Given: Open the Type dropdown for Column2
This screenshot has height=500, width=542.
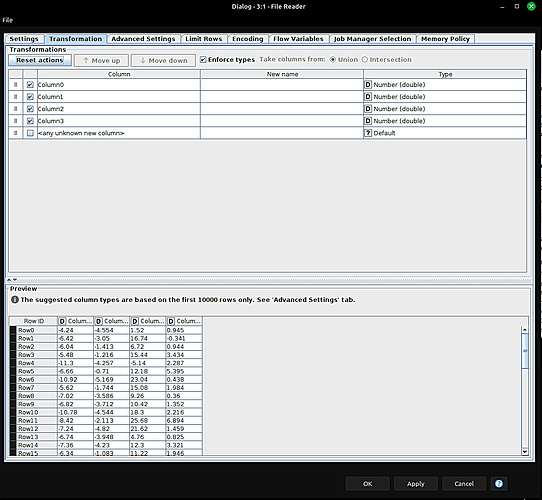Looking at the screenshot, I should (x=445, y=109).
